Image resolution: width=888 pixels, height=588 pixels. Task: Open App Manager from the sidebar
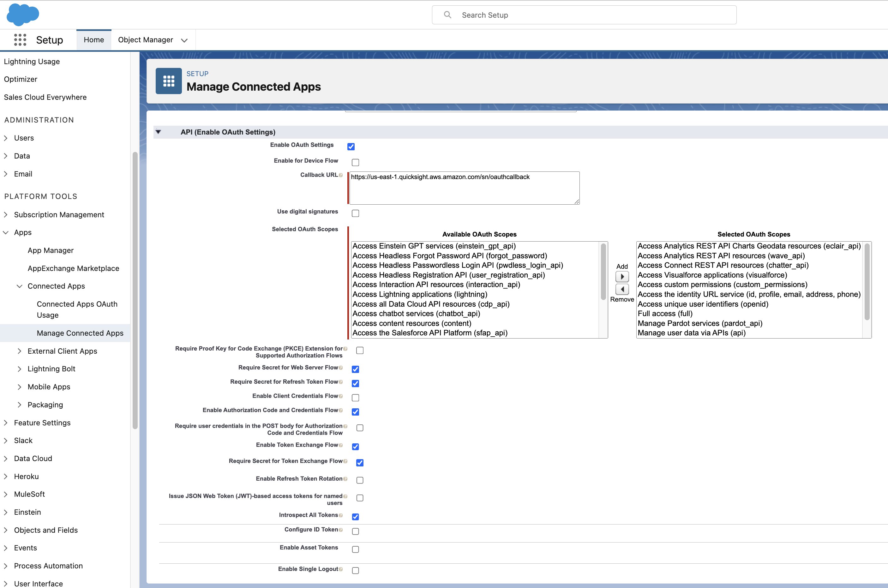point(51,250)
